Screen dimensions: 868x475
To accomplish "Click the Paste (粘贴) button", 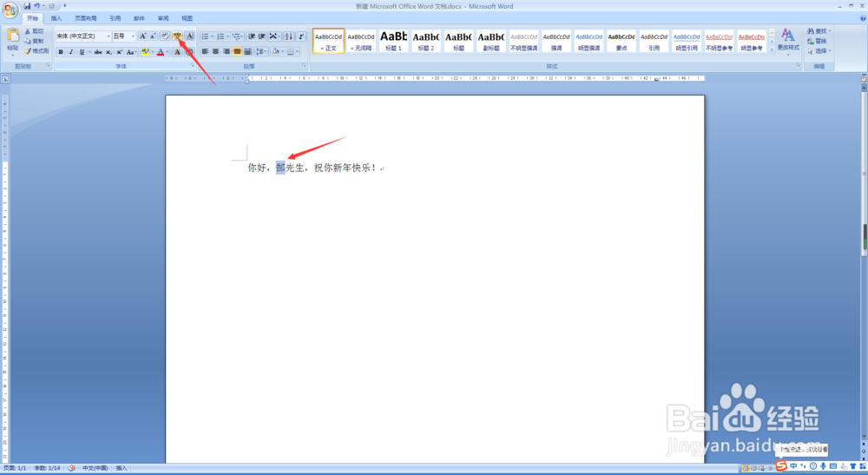I will point(13,42).
